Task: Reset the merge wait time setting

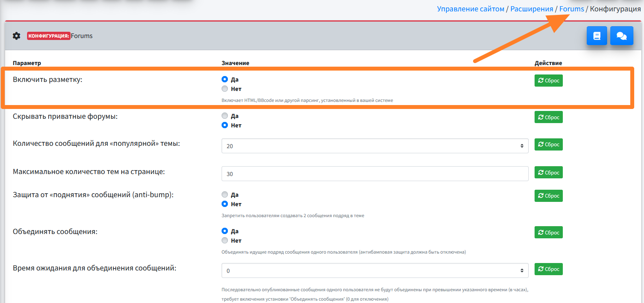Action: click(548, 269)
